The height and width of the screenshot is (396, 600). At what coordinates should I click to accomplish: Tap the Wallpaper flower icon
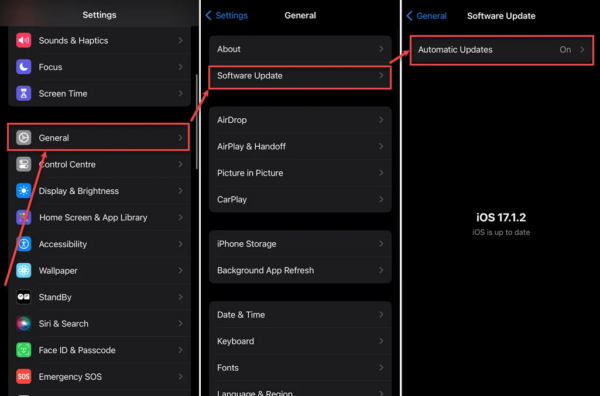pyautogui.click(x=24, y=271)
